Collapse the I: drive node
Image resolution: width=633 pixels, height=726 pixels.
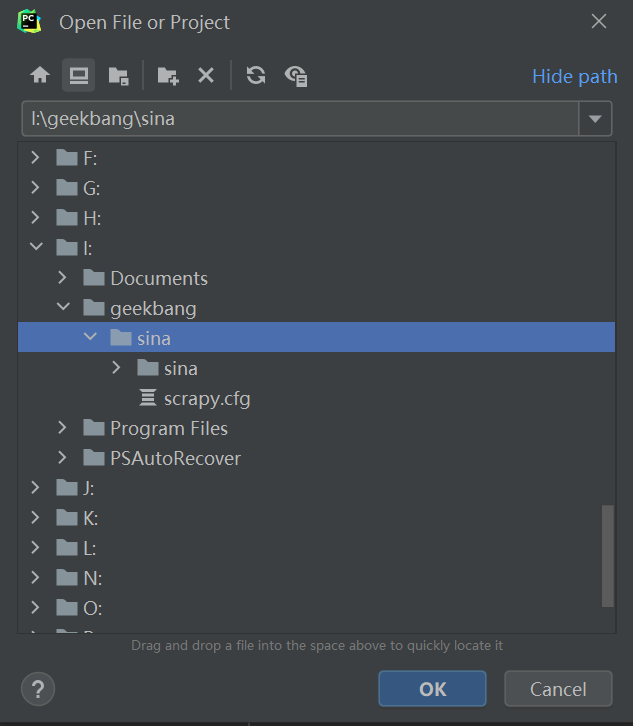tap(36, 247)
